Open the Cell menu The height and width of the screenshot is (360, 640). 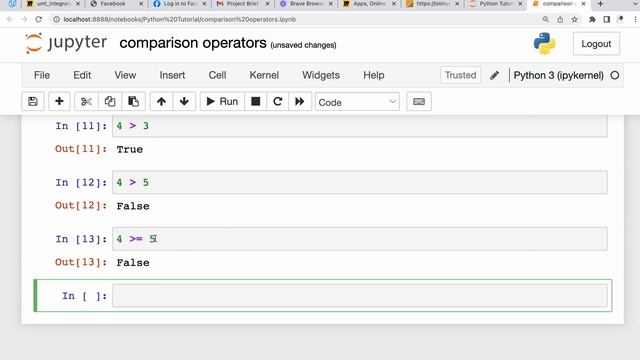[x=217, y=75]
